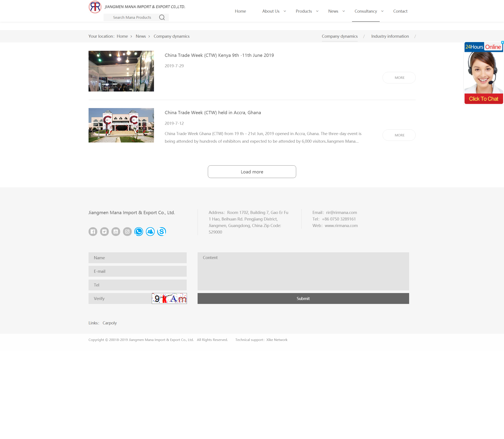Click the Skype contact icon
Viewport: 504px width, 439px height.
(162, 232)
